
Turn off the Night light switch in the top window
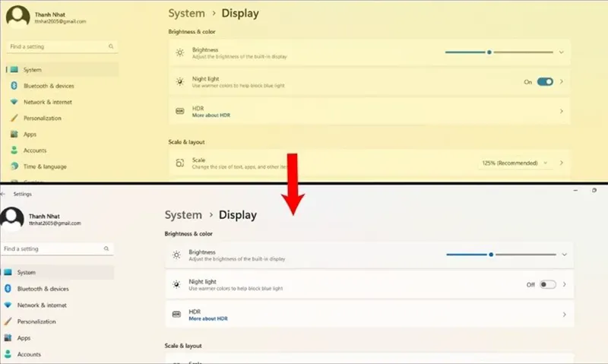pos(545,81)
